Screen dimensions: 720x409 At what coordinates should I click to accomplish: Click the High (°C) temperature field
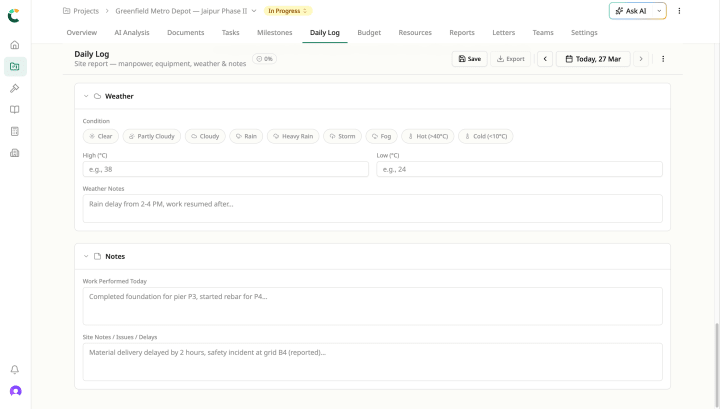[x=225, y=169]
